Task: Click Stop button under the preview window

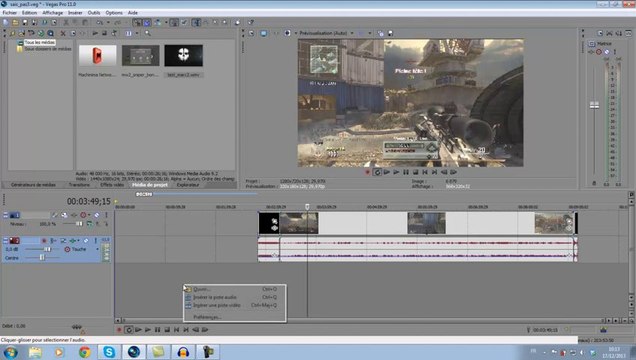Action: tap(415, 172)
